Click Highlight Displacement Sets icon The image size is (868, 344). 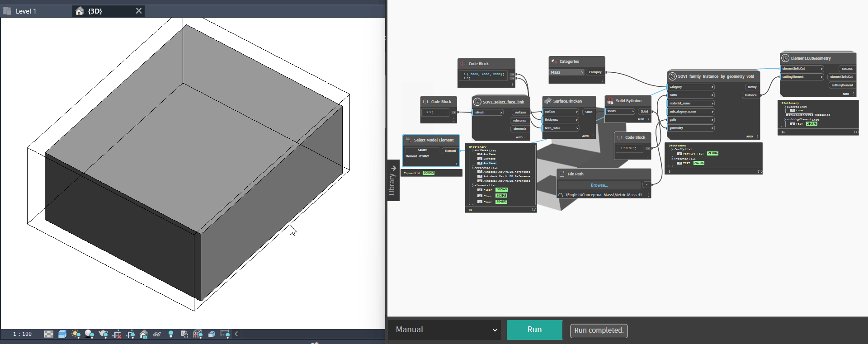coord(212,334)
